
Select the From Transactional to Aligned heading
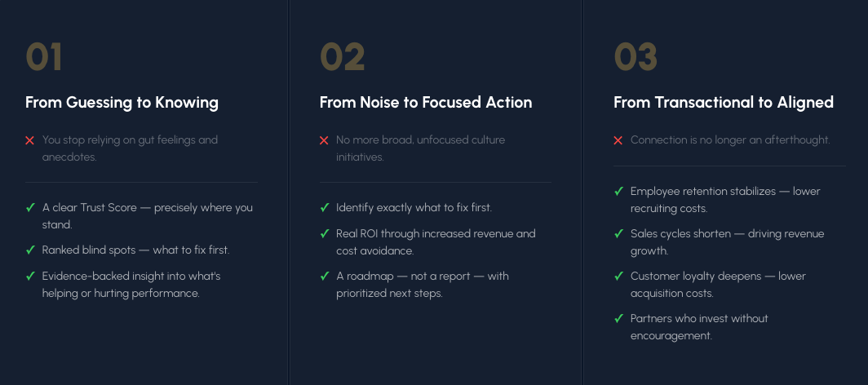coord(724,102)
